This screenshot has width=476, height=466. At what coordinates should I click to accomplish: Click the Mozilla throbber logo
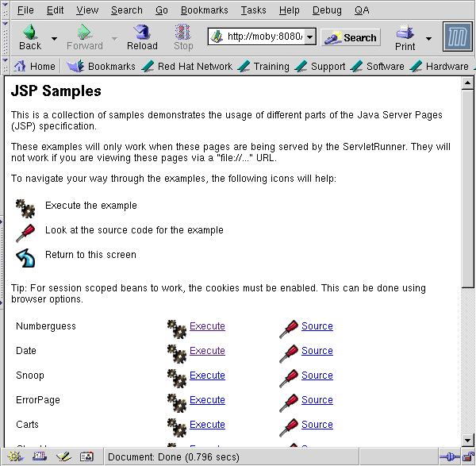[456, 37]
